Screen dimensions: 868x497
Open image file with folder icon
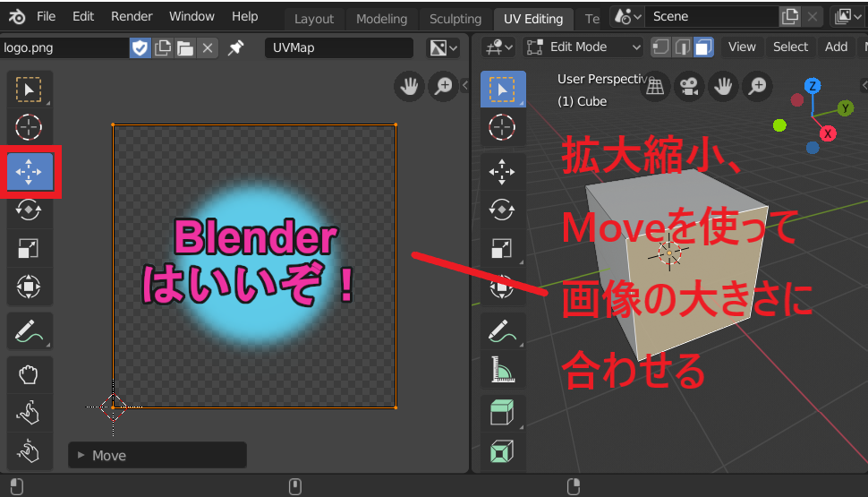coord(185,48)
